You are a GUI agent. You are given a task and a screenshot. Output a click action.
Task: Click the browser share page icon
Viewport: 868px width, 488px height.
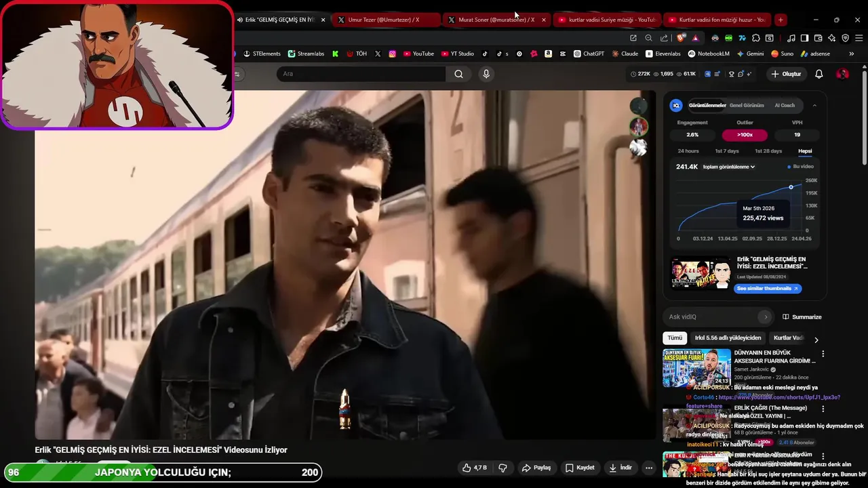(664, 38)
